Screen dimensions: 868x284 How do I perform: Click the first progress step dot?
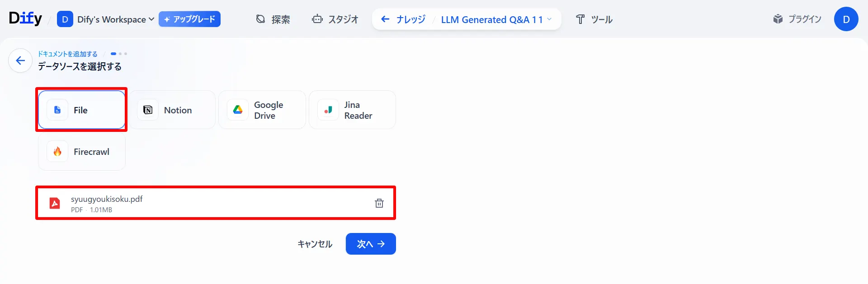point(113,53)
